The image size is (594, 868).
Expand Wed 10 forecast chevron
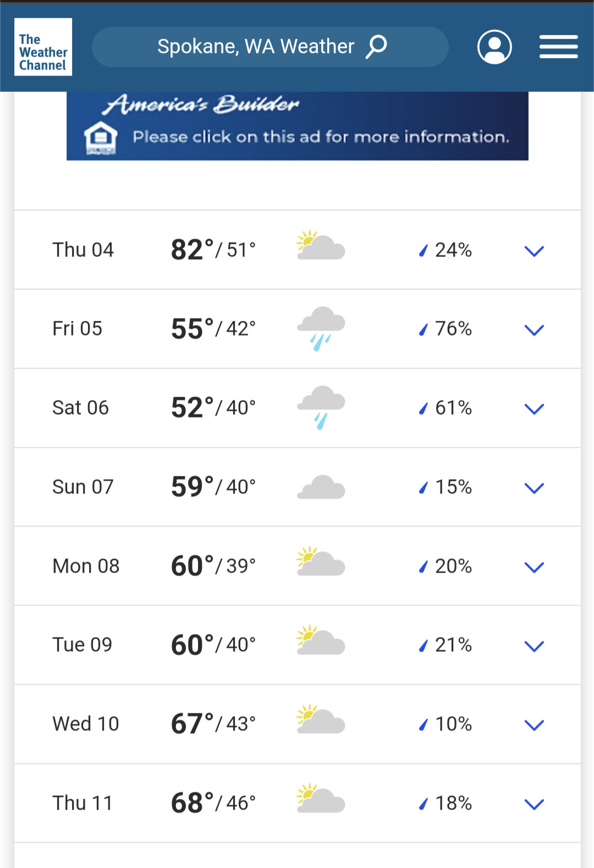pos(534,725)
